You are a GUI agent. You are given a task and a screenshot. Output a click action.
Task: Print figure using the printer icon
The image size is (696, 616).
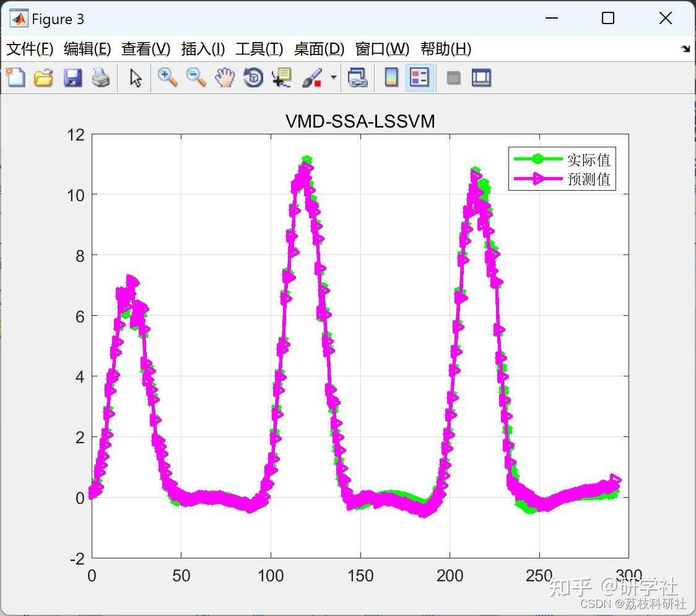pos(101,77)
